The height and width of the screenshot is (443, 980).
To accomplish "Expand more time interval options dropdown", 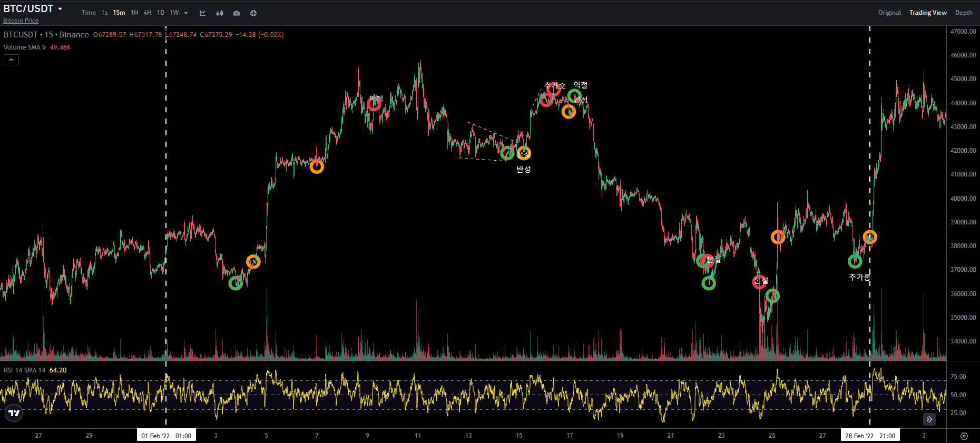I will [186, 13].
